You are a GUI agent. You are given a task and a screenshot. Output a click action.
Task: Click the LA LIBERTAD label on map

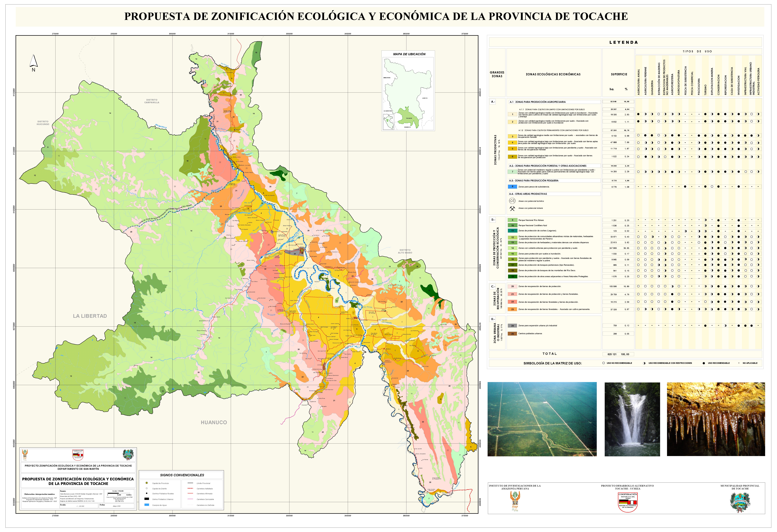tap(90, 316)
